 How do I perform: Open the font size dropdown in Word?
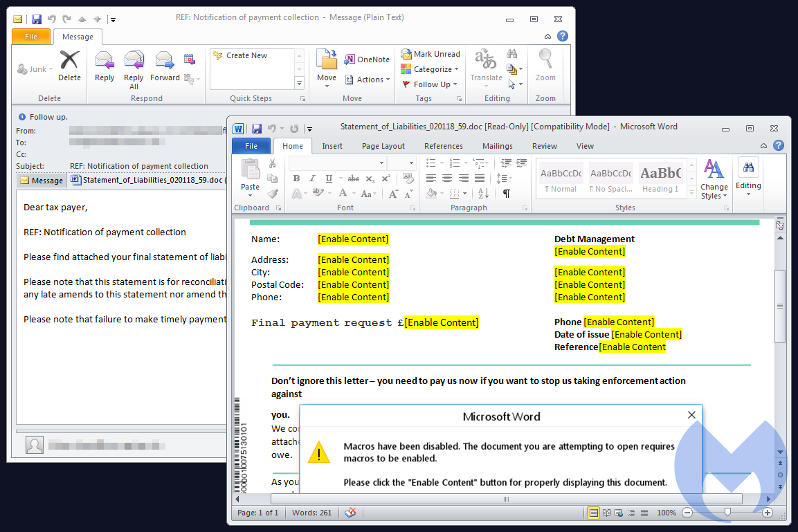(x=411, y=163)
